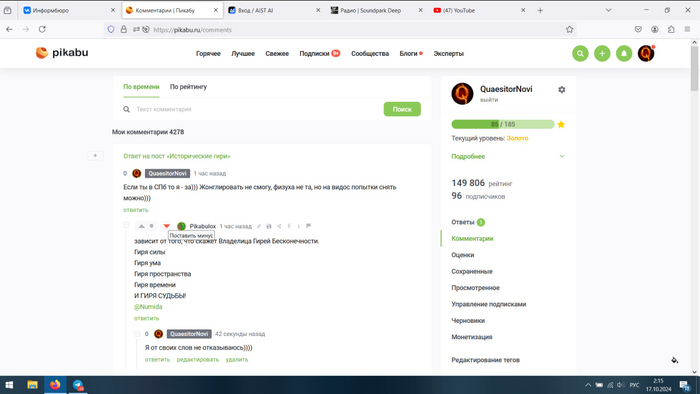Open File Explorer from the taskbar
Screen dimensions: 700x394
[32, 385]
